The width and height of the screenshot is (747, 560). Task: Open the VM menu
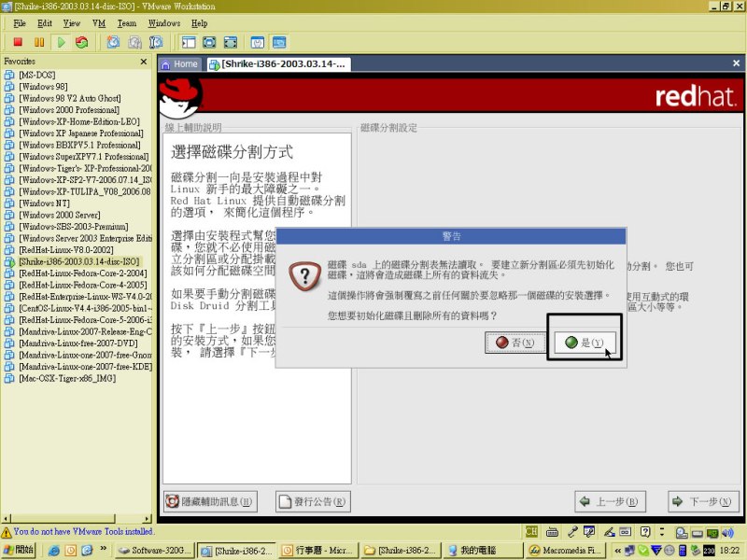click(x=99, y=22)
